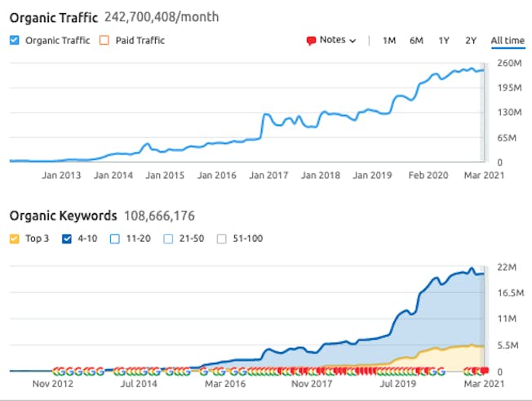Click the 242,700,408/month traffic value
This screenshot has height=401, width=532.
pyautogui.click(x=162, y=17)
